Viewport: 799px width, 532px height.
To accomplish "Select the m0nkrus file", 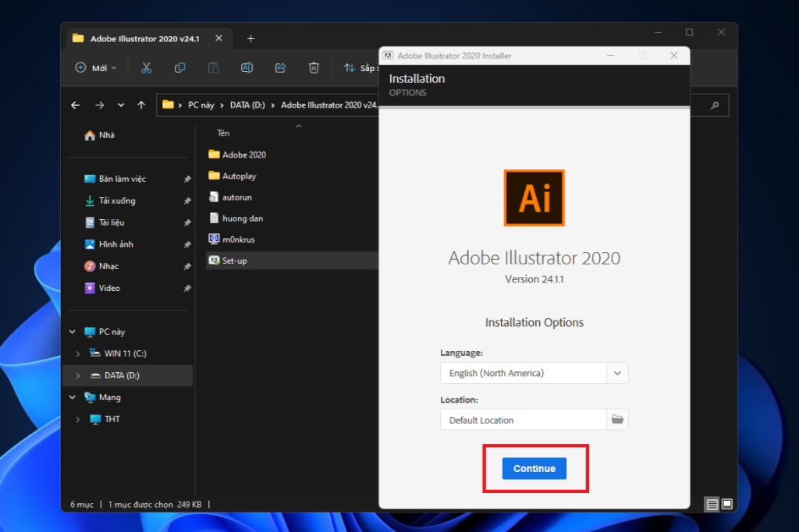I will coord(239,239).
